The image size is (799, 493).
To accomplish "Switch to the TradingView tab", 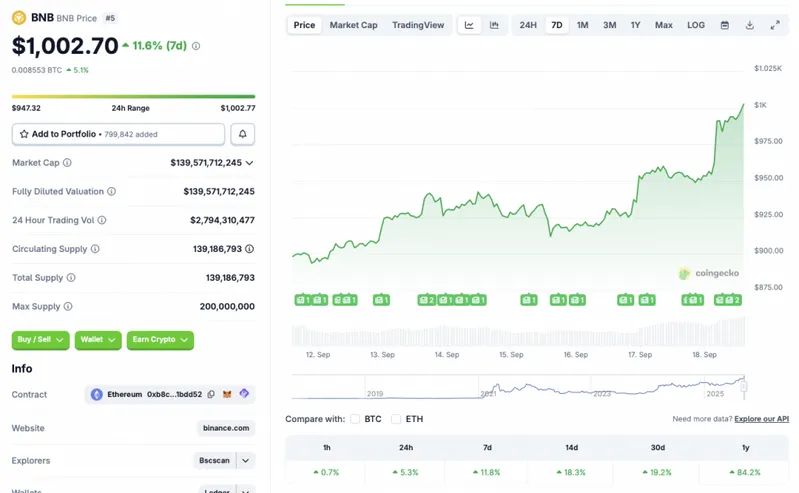I will coord(418,25).
